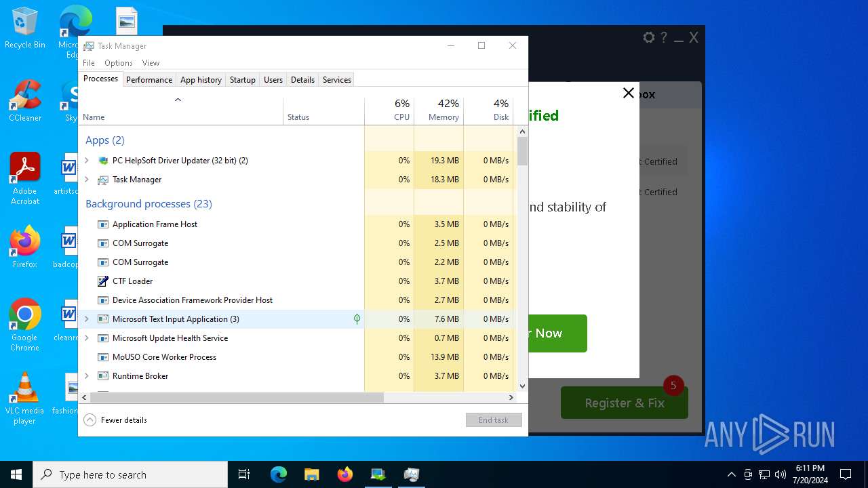Screen dimensions: 868x488
Task: Open the volume tray icon
Action: pos(781,474)
